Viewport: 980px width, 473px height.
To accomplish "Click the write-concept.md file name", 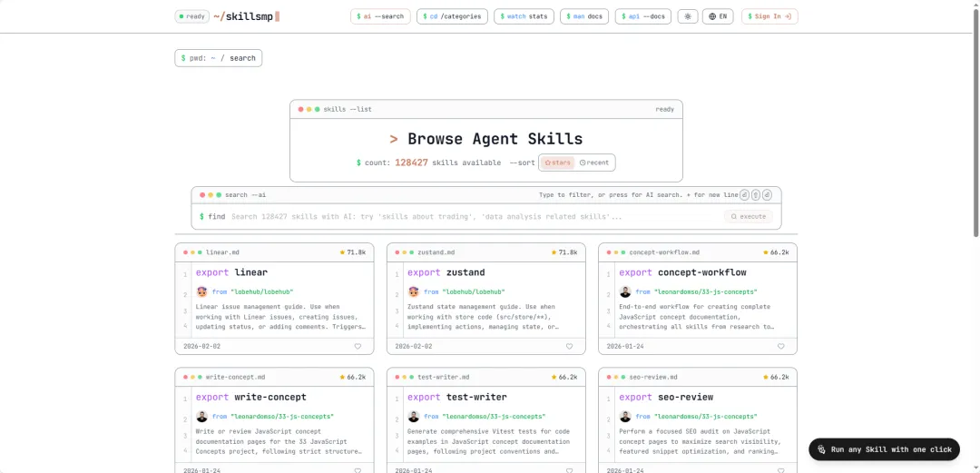I will point(236,378).
